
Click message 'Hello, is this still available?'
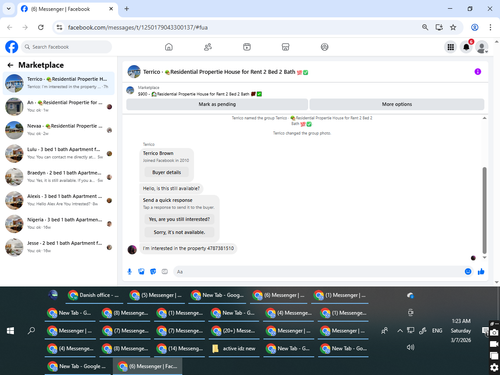coord(171,189)
